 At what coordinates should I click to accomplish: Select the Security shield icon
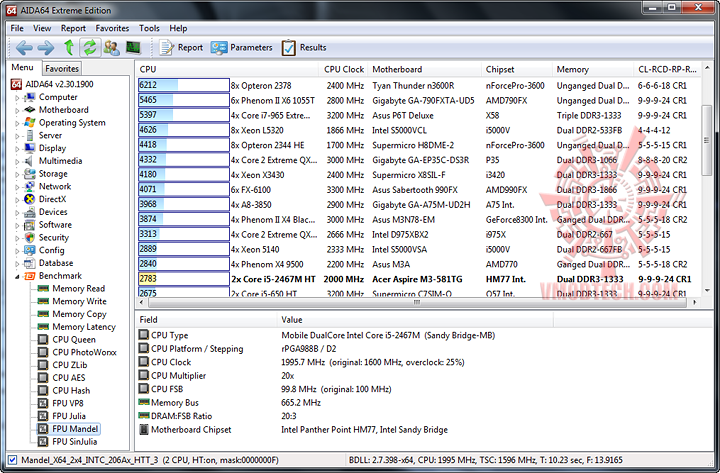point(29,237)
